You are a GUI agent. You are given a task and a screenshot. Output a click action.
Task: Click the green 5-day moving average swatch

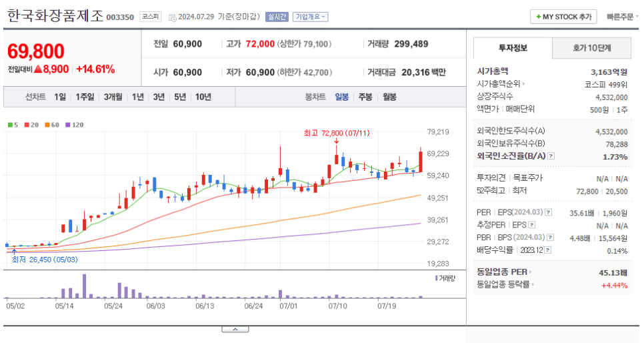click(x=10, y=125)
